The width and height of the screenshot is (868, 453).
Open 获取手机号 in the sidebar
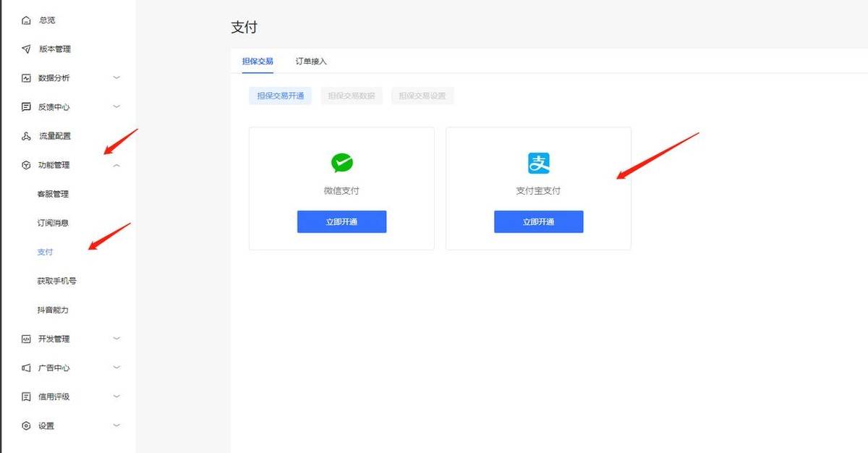pyautogui.click(x=56, y=281)
